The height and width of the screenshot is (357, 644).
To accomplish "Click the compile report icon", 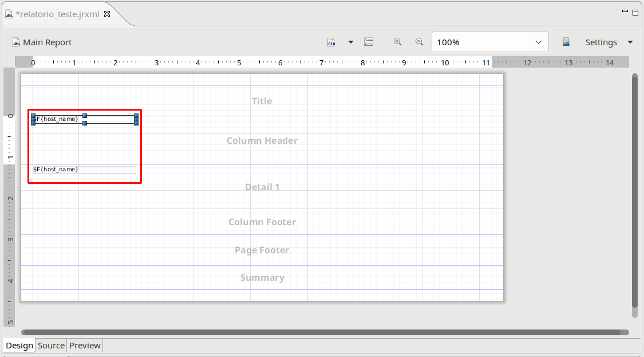I will click(x=331, y=42).
